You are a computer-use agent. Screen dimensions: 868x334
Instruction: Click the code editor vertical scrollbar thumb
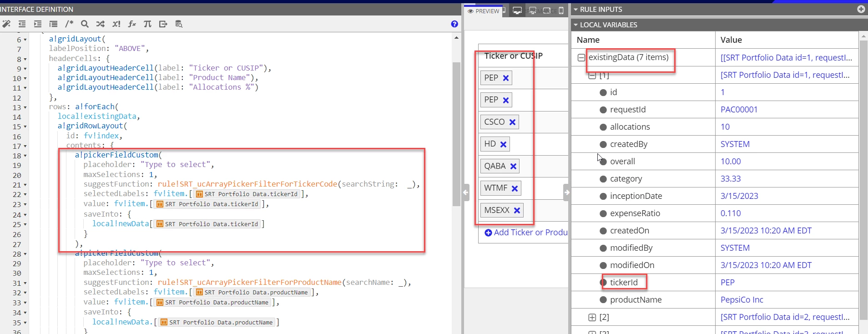tap(456, 134)
